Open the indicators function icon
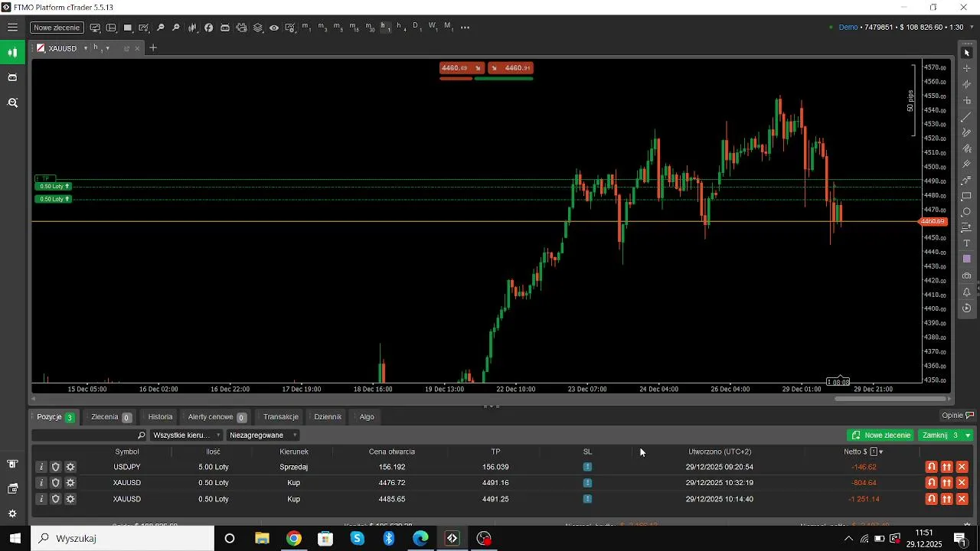Image resolution: width=980 pixels, height=551 pixels. (x=208, y=28)
